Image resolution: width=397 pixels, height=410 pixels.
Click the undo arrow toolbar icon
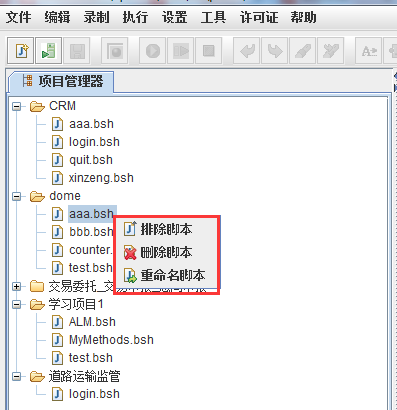247,51
